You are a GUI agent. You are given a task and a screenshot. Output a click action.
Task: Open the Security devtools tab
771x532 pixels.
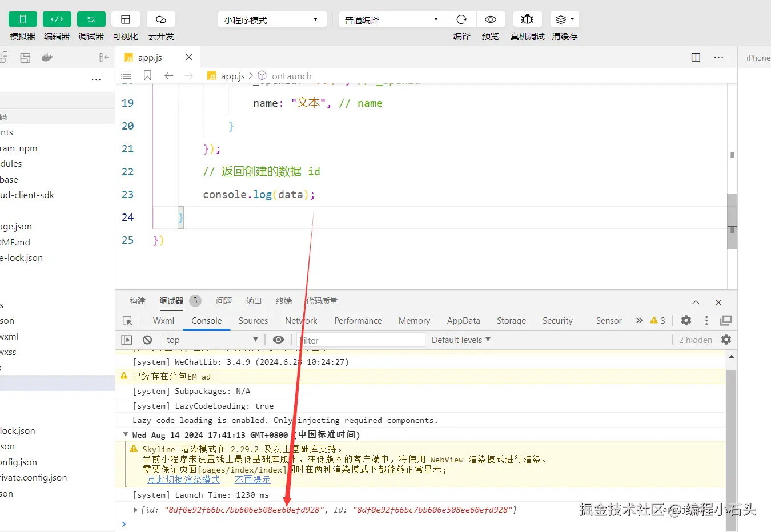[x=557, y=321]
